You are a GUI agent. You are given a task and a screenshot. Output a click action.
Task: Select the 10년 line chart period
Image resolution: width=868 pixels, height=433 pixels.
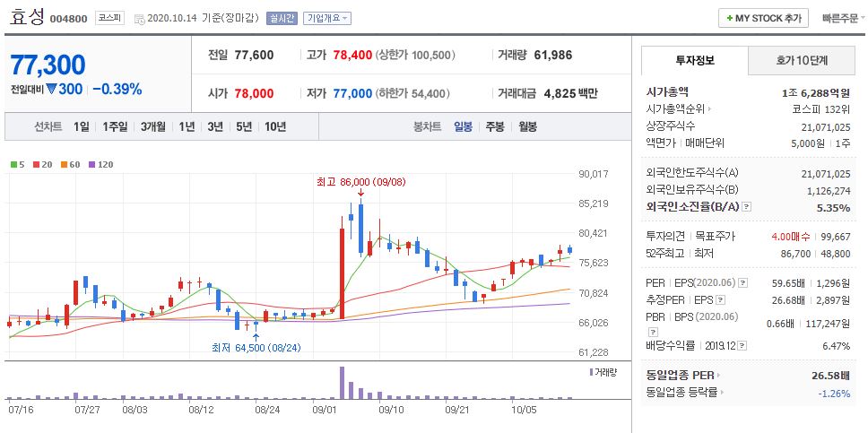click(275, 126)
